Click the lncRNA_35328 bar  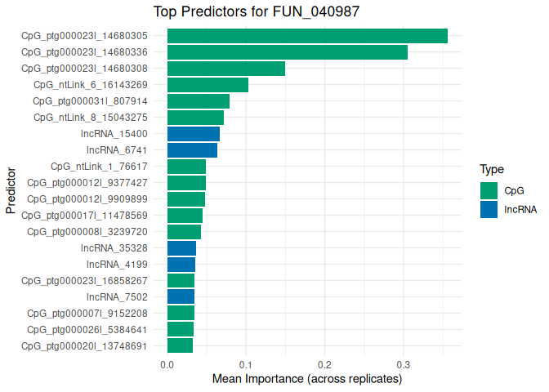181,248
